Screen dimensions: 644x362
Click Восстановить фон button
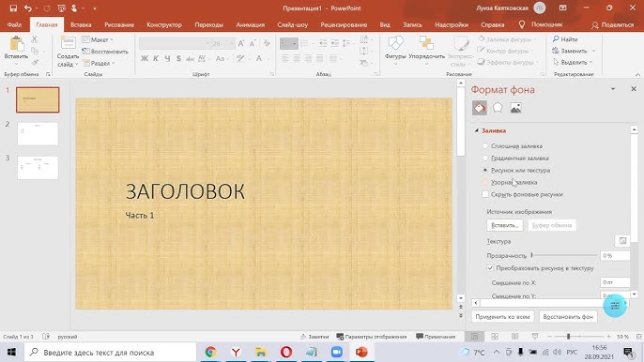(x=568, y=317)
